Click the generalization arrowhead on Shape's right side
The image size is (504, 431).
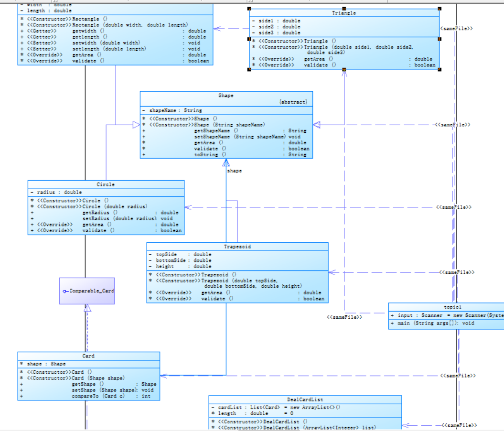317,125
